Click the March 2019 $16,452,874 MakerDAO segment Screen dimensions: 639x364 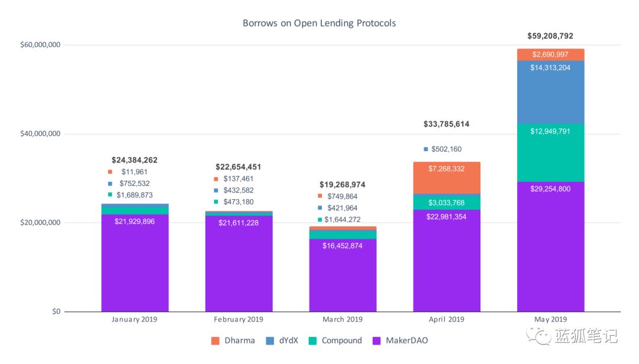point(343,275)
